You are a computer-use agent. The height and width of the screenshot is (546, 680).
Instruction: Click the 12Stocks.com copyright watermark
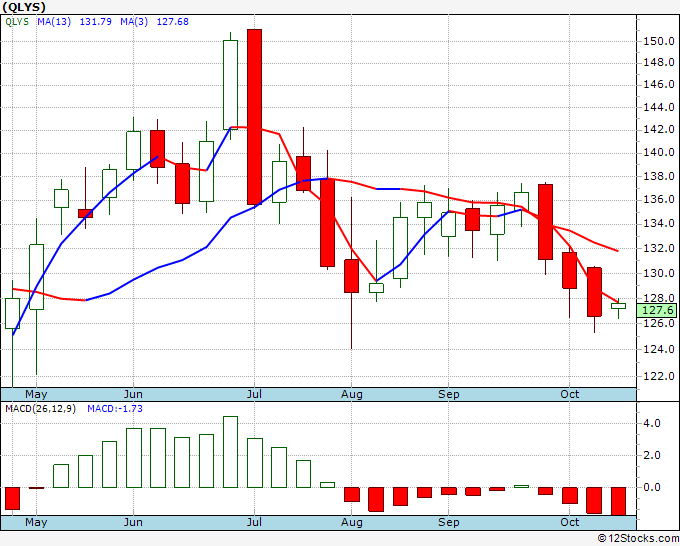pos(638,538)
